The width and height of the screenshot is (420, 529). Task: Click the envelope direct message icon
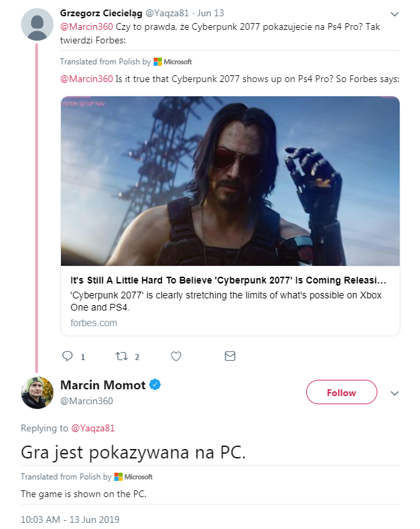click(x=230, y=356)
